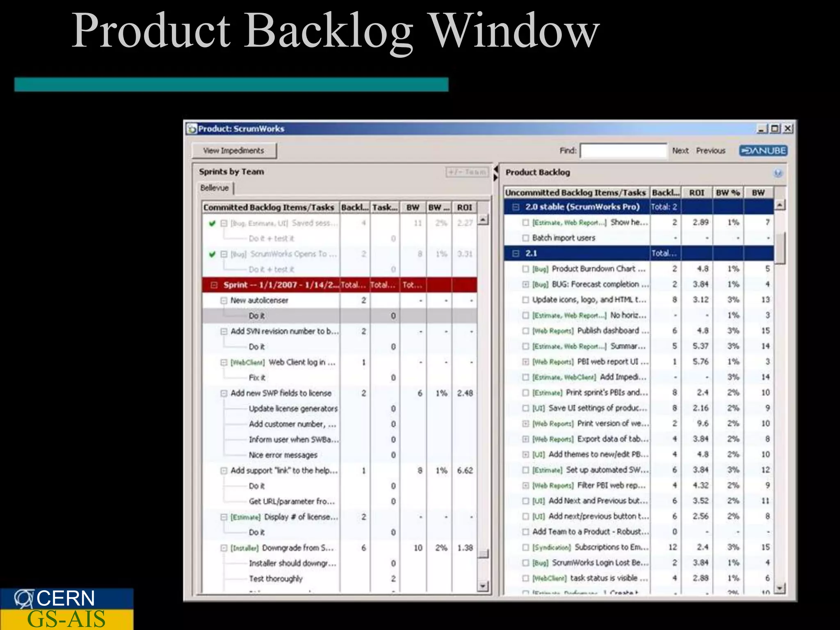Screen dimensions: 840x630
Task: Check the Batch import users checkbox
Action: 525,238
